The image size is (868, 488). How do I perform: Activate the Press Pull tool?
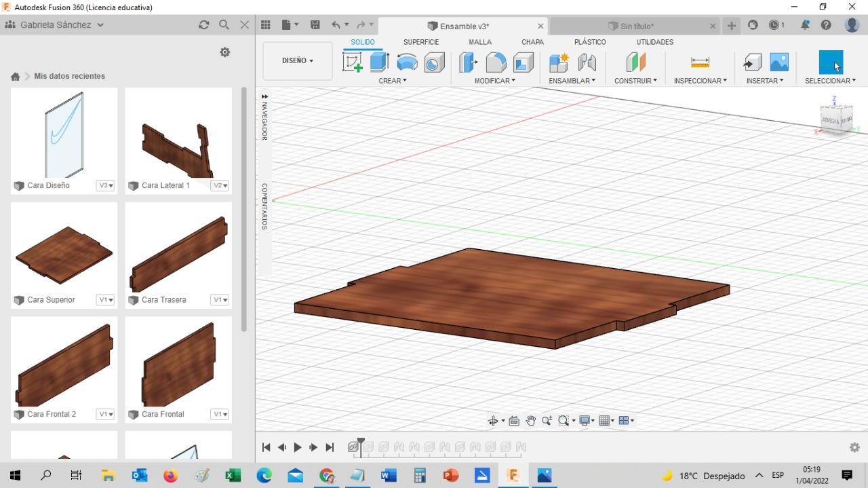(x=468, y=62)
